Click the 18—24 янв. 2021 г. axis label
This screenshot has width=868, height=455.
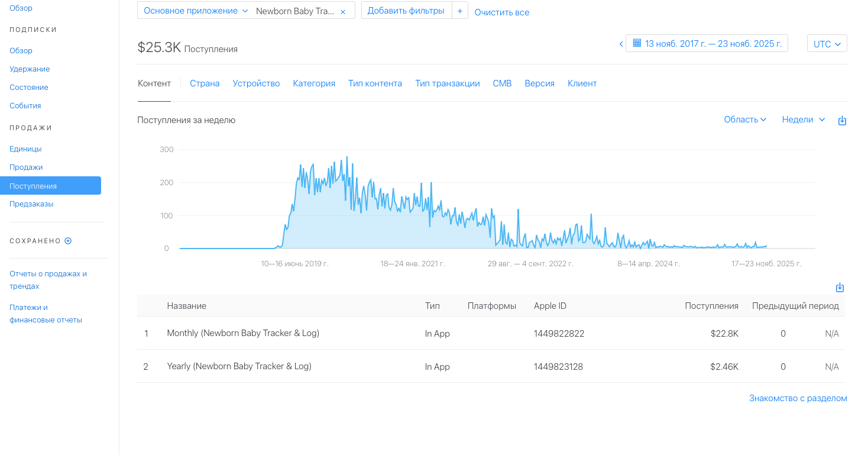click(x=413, y=264)
